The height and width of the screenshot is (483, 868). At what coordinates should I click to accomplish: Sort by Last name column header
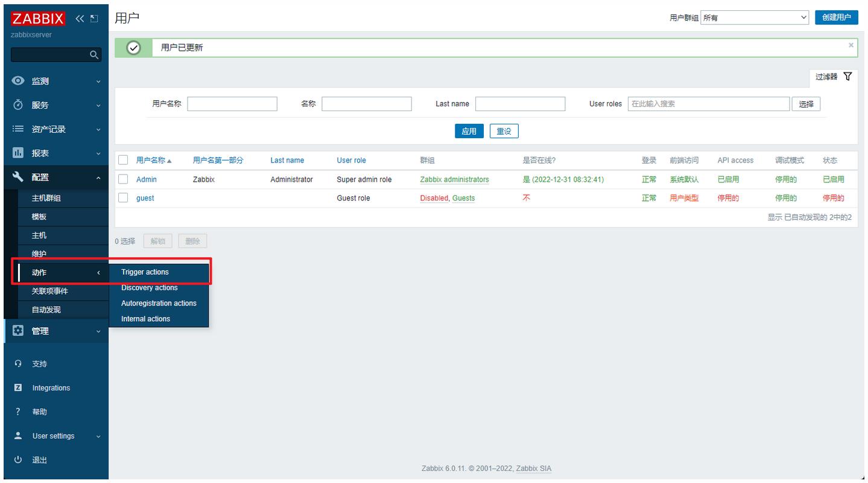tap(287, 161)
